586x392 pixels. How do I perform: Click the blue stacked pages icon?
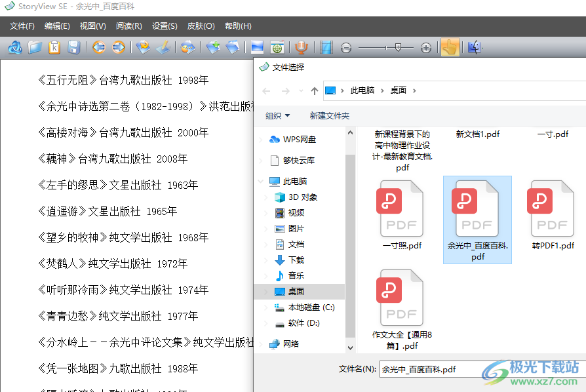(233, 47)
